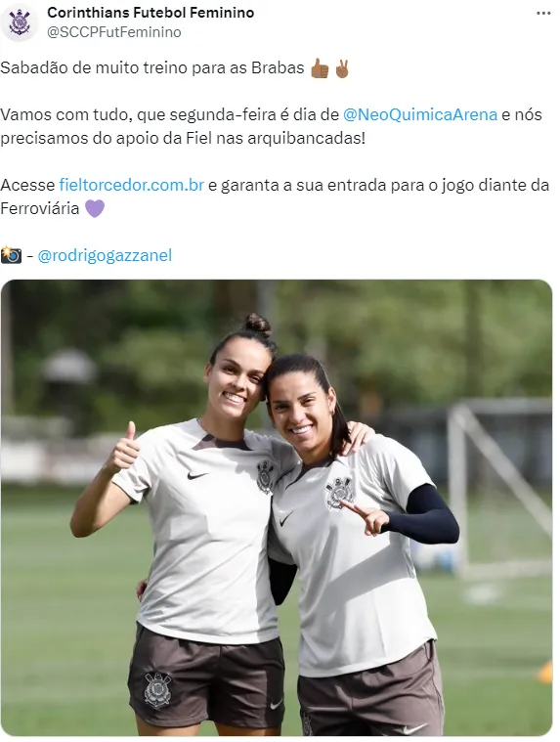
Task: Click the left player's thumbs-up hand in photo
Action: pos(123,448)
